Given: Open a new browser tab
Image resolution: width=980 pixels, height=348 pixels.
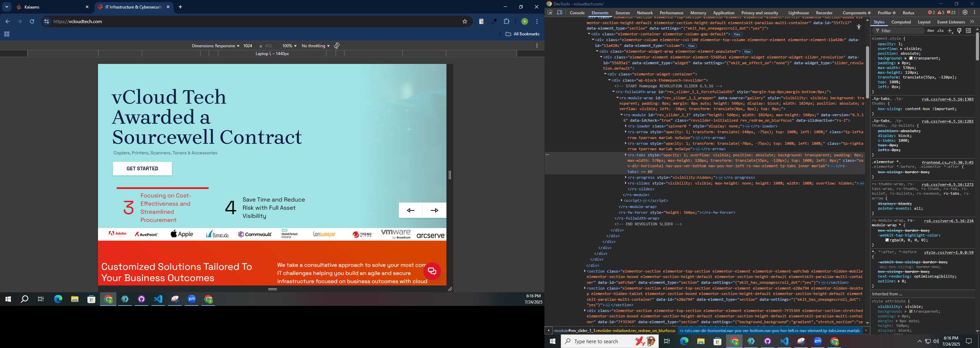Looking at the screenshot, I should point(180,7).
